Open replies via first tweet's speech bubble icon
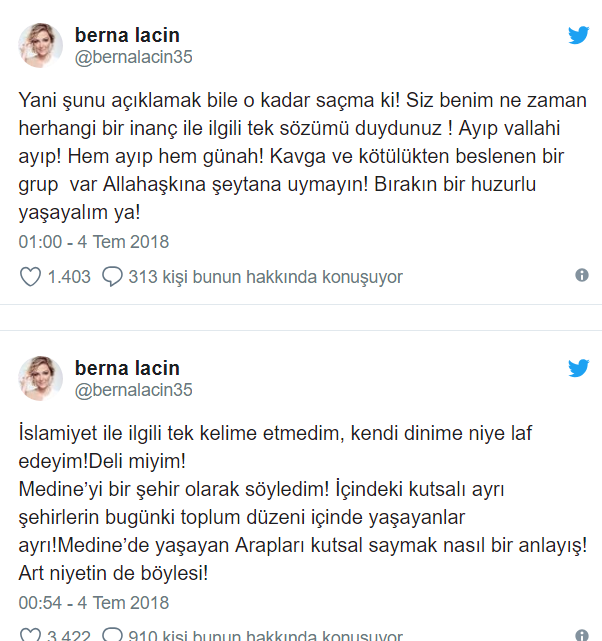Image resolution: width=602 pixels, height=641 pixels. point(112,277)
